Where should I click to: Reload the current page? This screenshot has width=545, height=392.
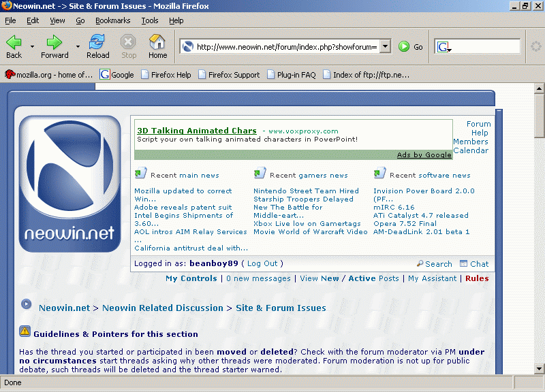tap(97, 46)
